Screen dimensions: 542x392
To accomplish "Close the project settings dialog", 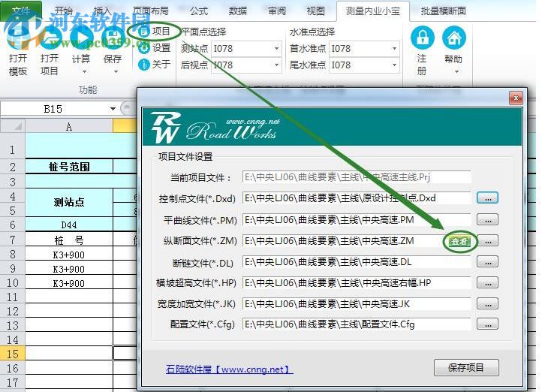I will [516, 98].
